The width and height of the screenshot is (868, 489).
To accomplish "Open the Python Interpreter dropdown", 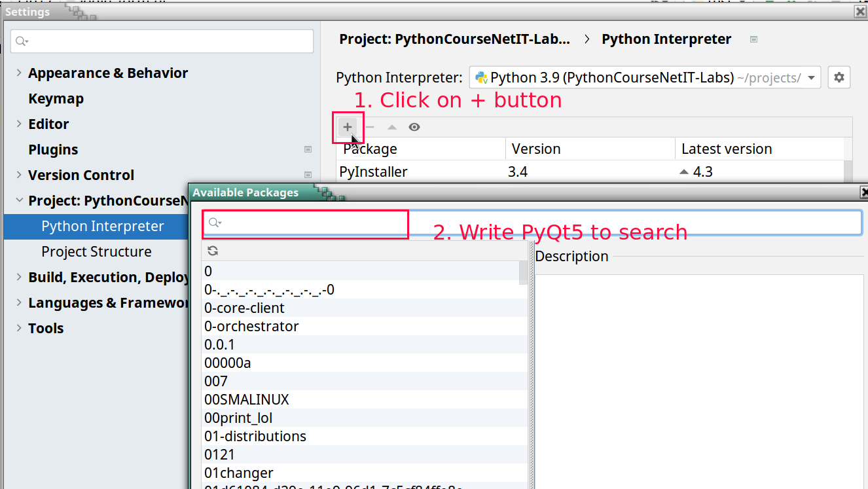I will (645, 77).
